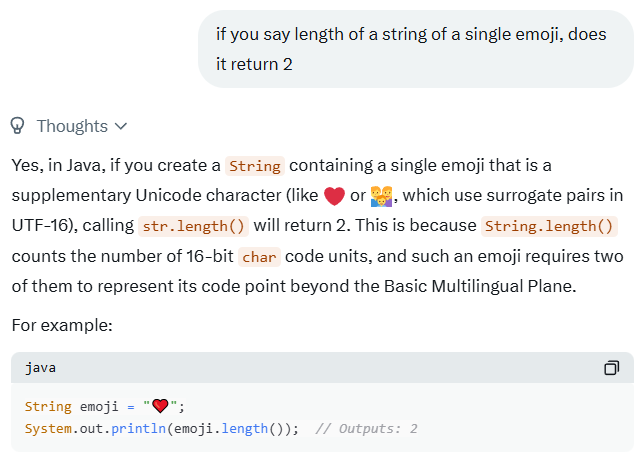
Task: Click the heart emoji inside the code string
Action: click(x=160, y=406)
